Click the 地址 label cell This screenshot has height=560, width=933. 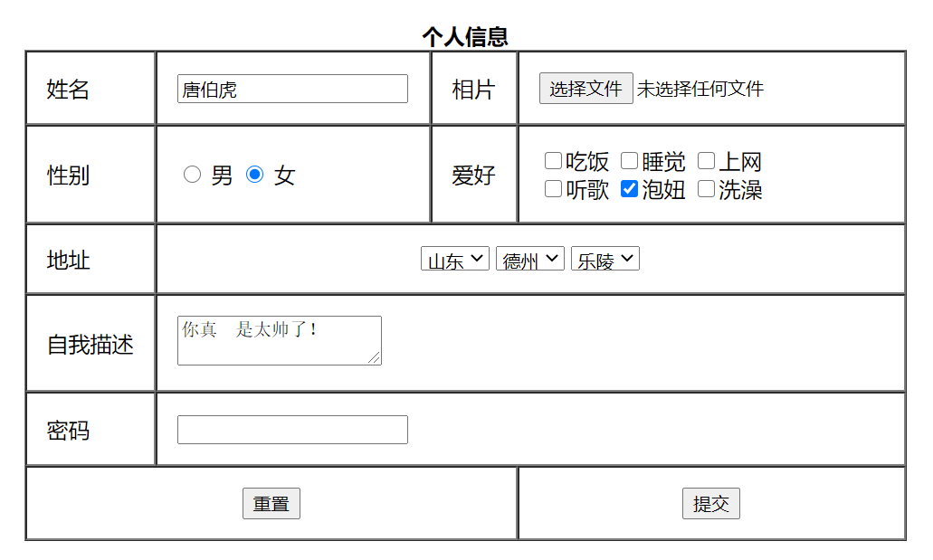click(90, 260)
